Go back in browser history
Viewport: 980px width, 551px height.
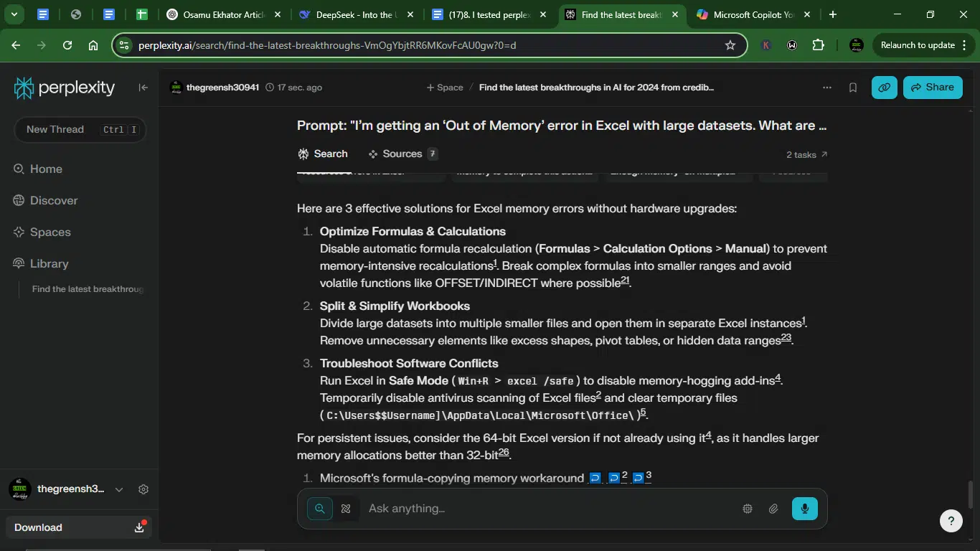[x=16, y=45]
